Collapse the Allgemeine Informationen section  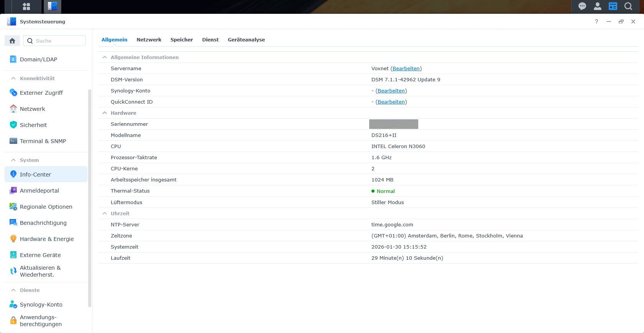tap(105, 57)
